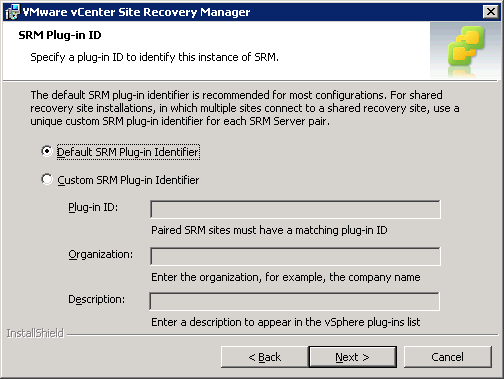This screenshot has width=504, height=379.
Task: Click the installer icon in title bar
Action: tap(13, 12)
